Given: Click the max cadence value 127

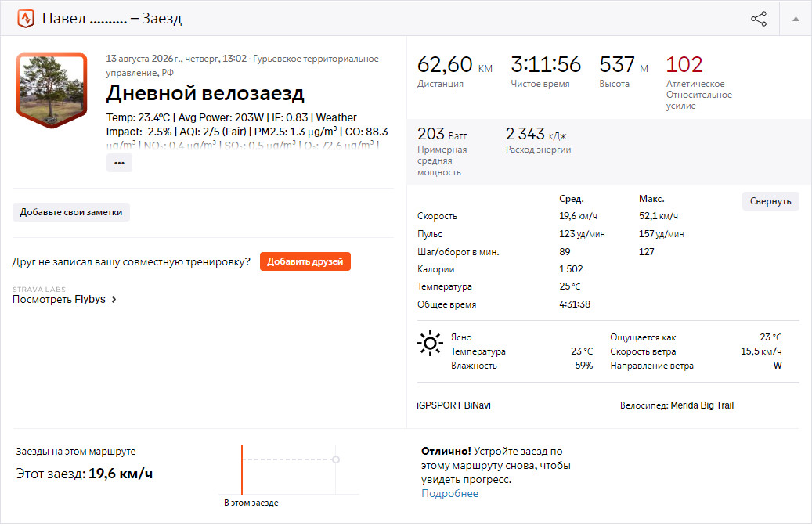Looking at the screenshot, I should 646,251.
